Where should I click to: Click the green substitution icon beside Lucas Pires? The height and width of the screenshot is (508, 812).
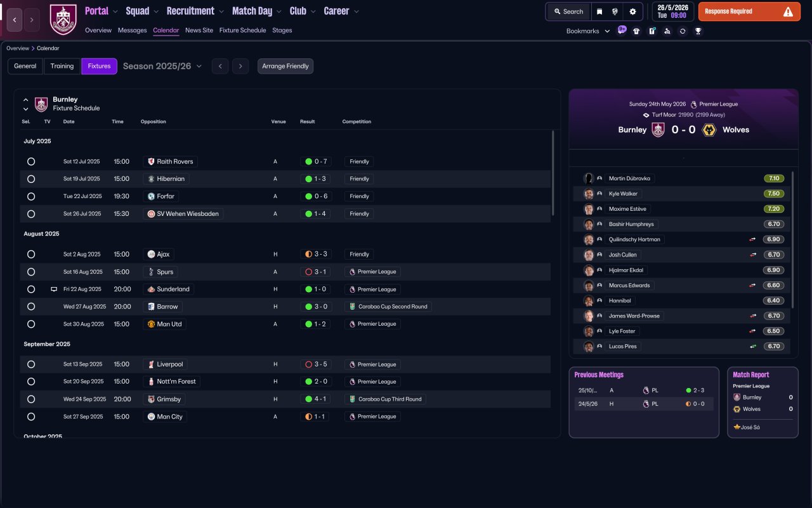(x=754, y=346)
